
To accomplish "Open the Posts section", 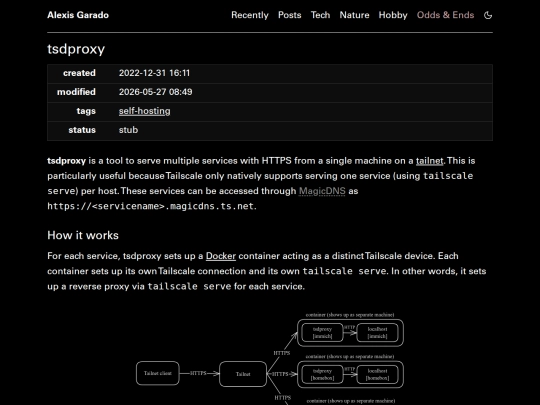I will pos(290,15).
